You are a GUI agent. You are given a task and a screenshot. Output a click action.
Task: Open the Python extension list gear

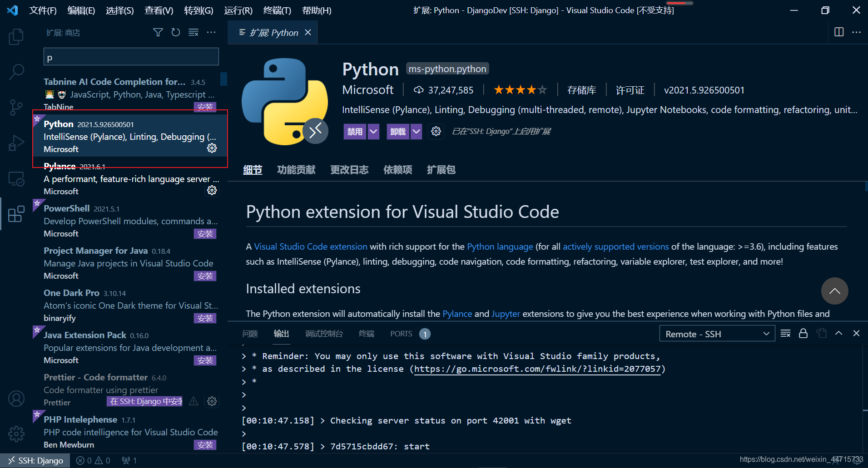pos(212,148)
